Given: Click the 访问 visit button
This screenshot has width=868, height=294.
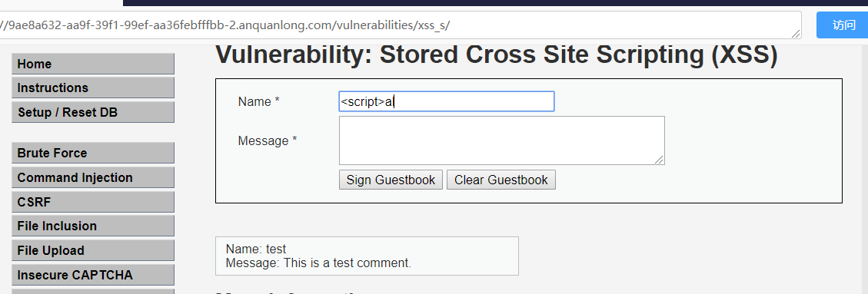Looking at the screenshot, I should 842,25.
